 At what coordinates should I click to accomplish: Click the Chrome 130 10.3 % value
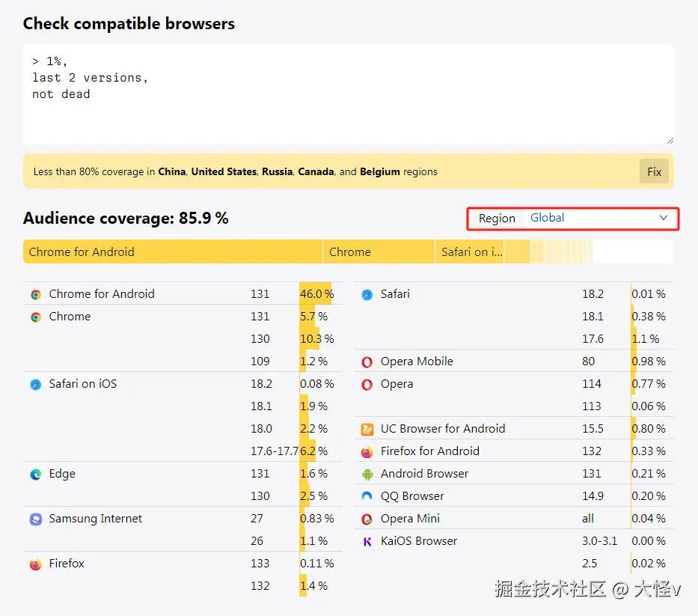(x=316, y=339)
